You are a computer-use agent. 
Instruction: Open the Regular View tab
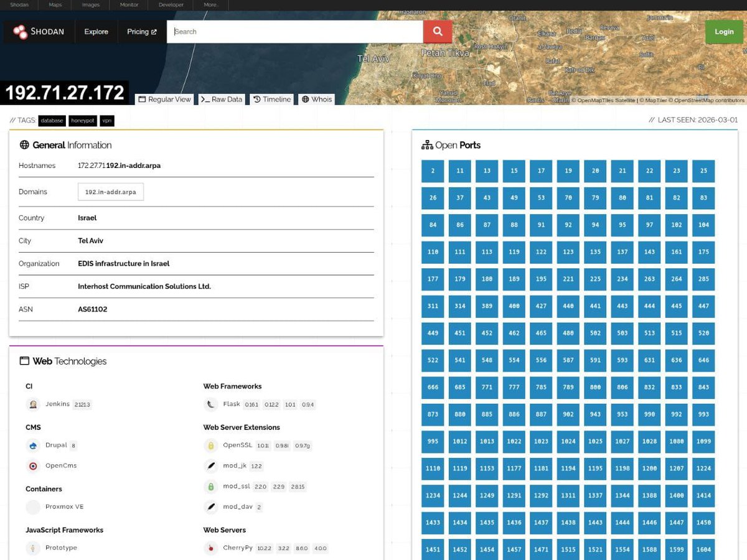coord(164,99)
